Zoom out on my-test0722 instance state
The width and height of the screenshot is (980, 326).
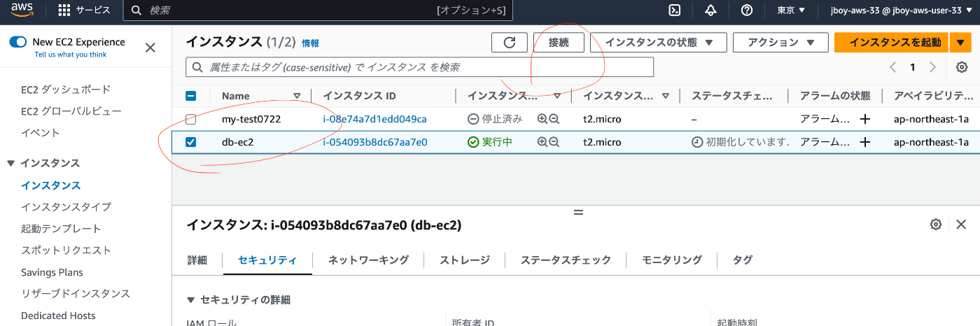(554, 120)
